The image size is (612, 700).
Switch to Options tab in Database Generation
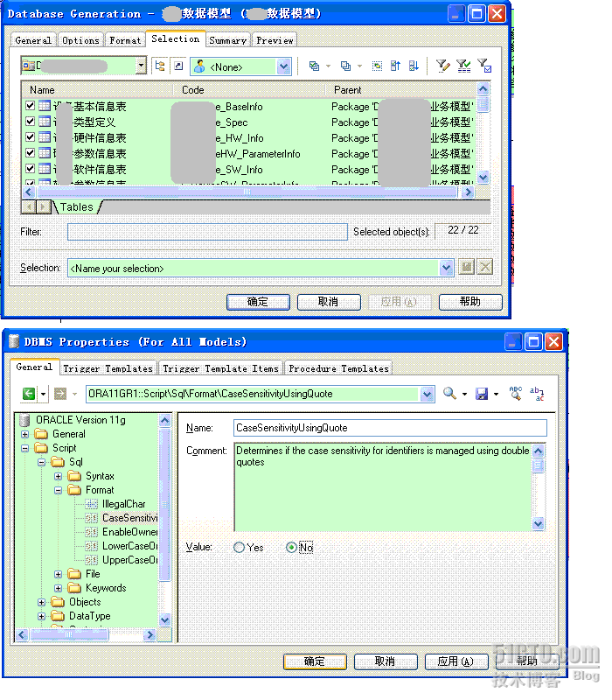click(x=80, y=40)
